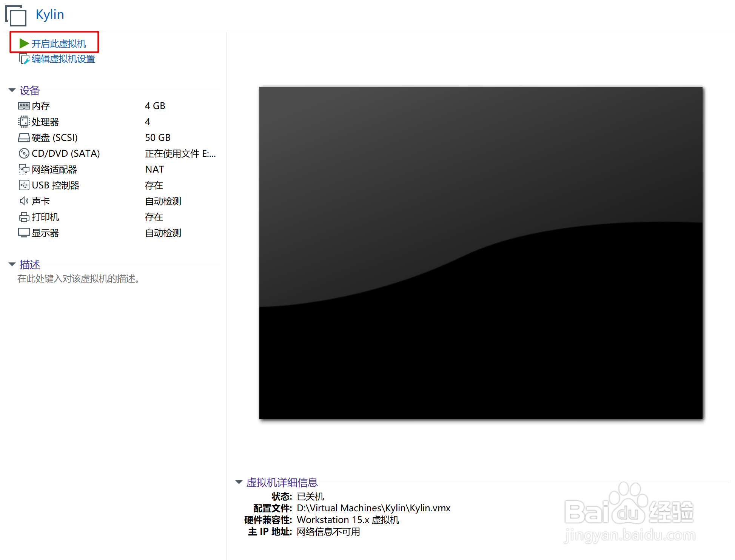Click the USB 控制器 存在 value
The height and width of the screenshot is (560, 735).
pos(154,185)
